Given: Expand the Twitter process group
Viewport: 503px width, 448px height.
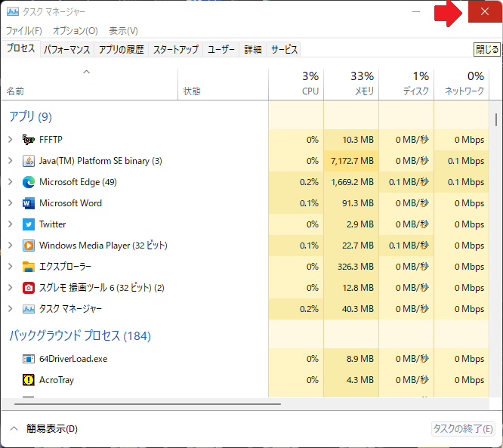Looking at the screenshot, I should coord(11,224).
